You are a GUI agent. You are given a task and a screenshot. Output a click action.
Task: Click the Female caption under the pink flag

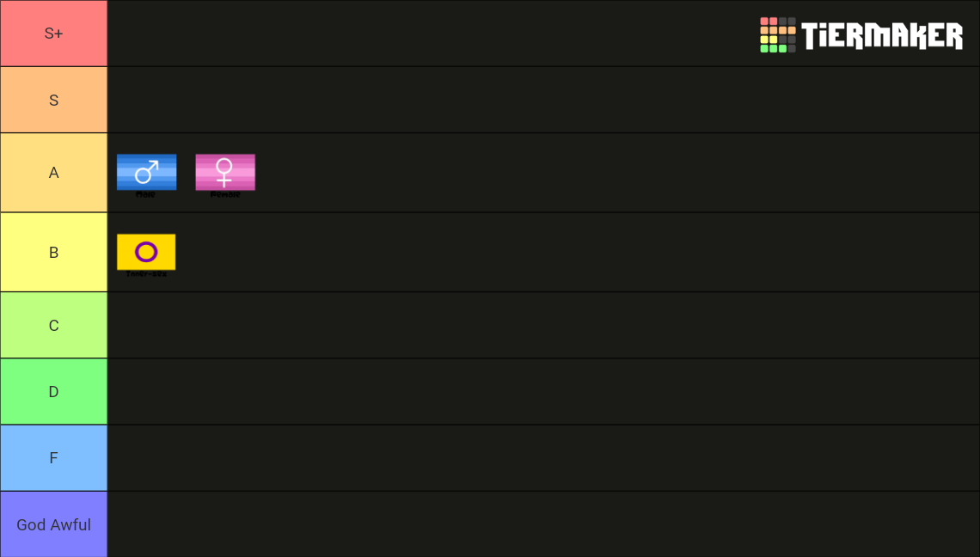224,194
